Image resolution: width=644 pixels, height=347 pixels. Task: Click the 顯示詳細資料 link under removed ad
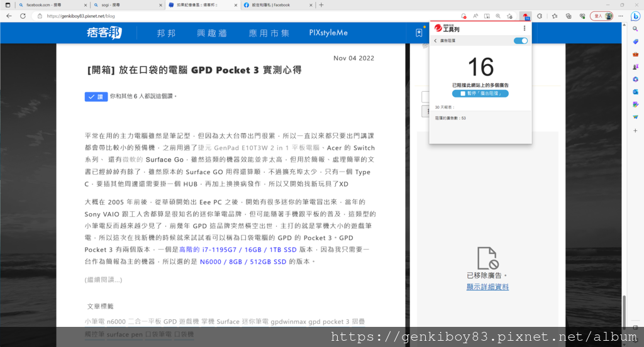pos(487,287)
